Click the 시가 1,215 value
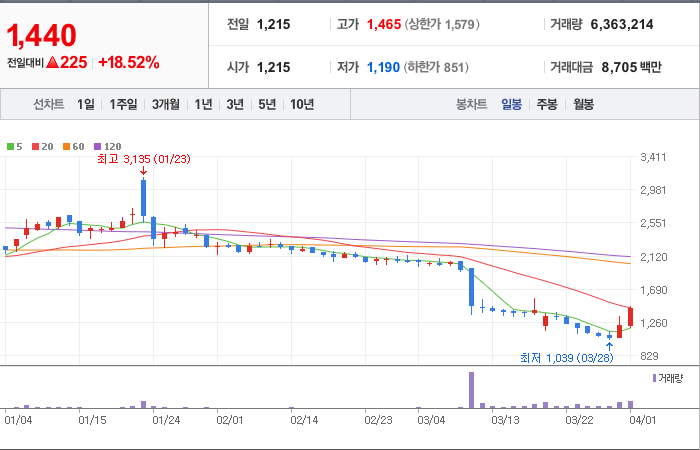Image resolution: width=700 pixels, height=450 pixels. (x=273, y=67)
